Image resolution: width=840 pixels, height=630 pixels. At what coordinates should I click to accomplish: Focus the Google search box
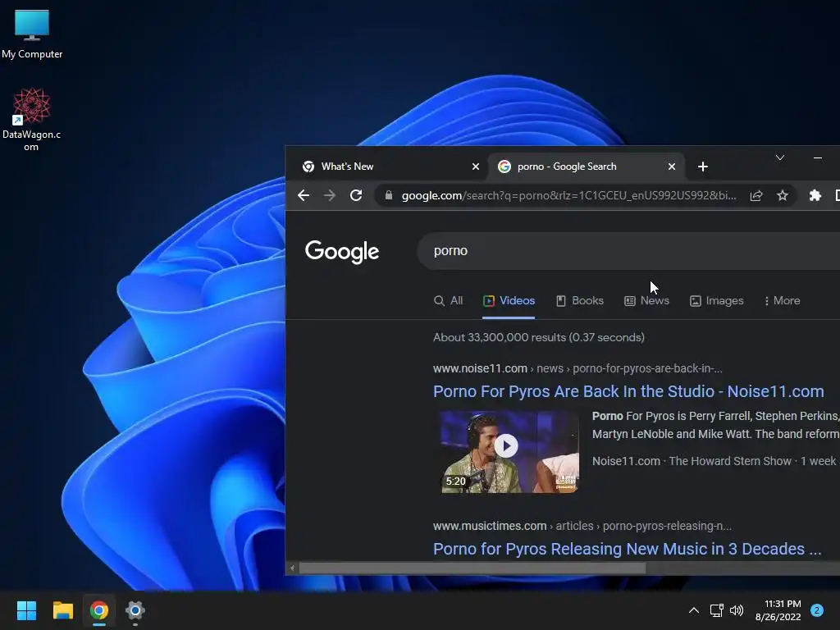click(628, 251)
